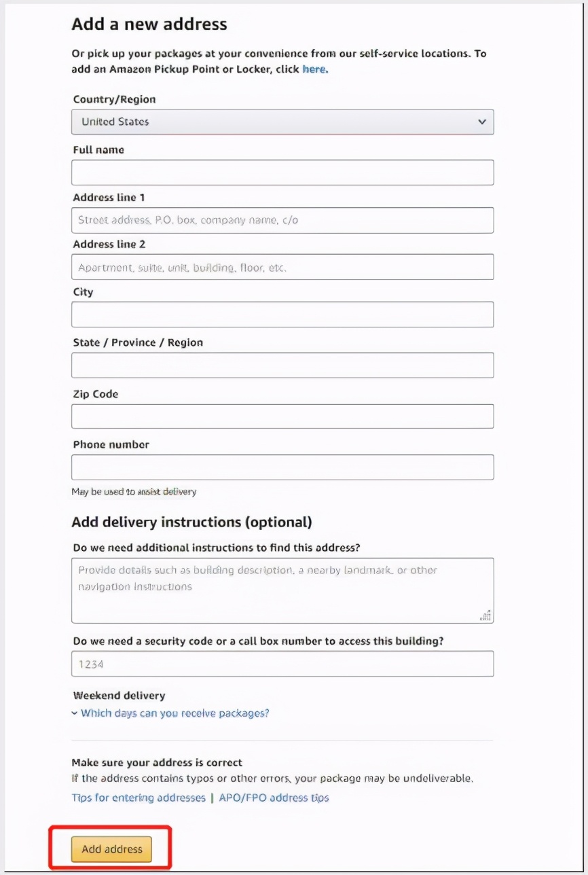
Task: Click the Full name input field
Action: (x=282, y=173)
